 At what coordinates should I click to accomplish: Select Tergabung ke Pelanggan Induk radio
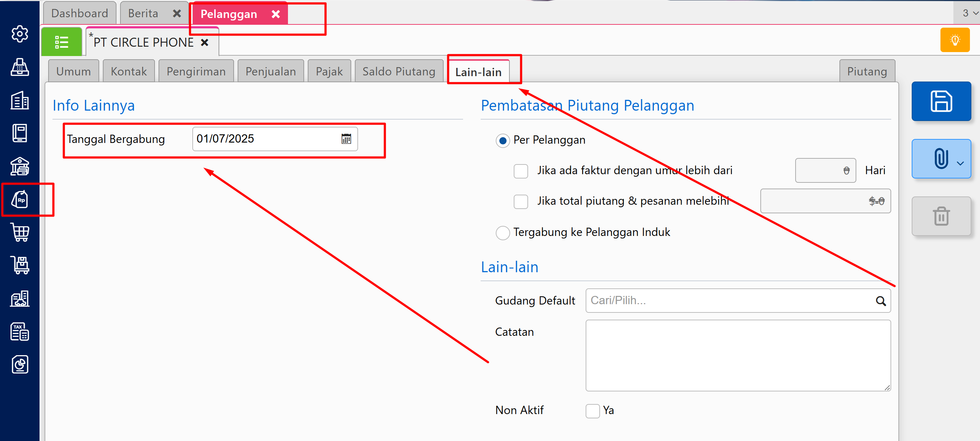point(503,233)
